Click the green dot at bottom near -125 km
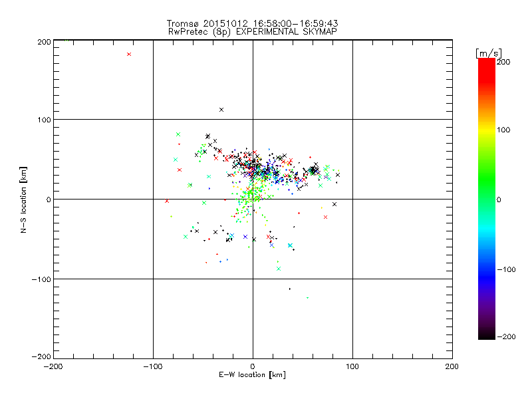Image resolution: width=532 pixels, height=399 pixels. [307, 297]
